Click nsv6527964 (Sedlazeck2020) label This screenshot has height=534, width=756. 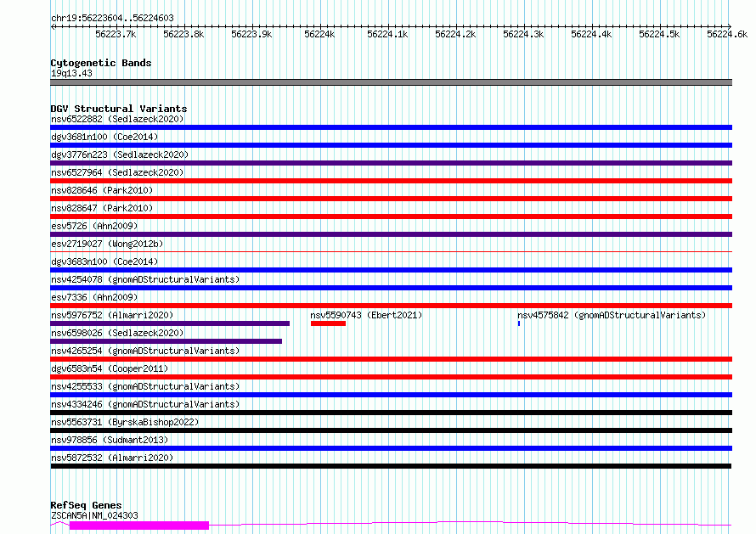coord(117,172)
